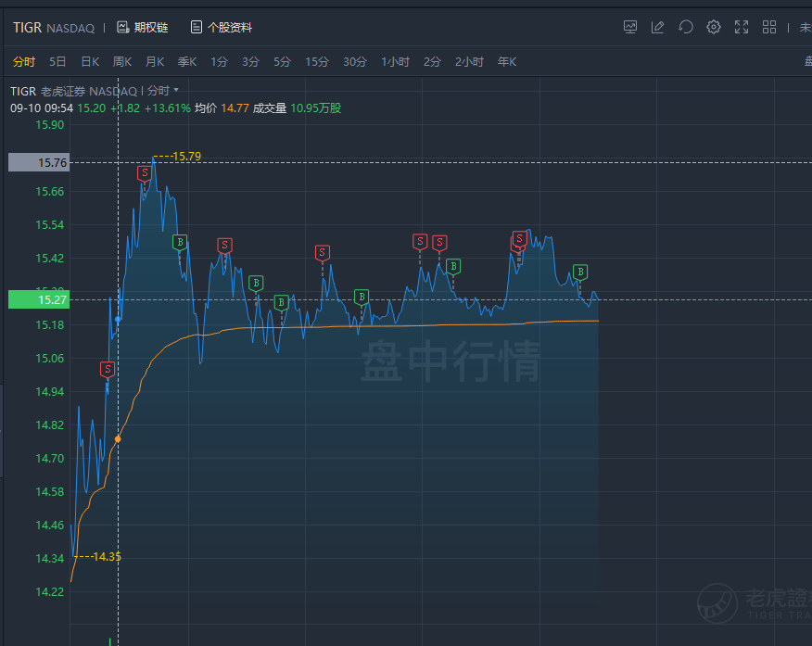Switch to the 月K monthly tab

(x=154, y=61)
